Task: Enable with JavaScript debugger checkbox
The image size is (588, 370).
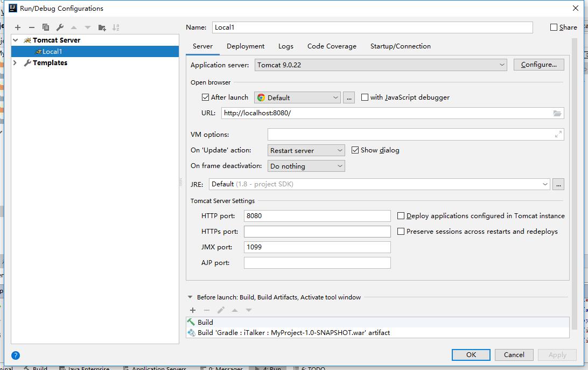Action: pyautogui.click(x=365, y=97)
